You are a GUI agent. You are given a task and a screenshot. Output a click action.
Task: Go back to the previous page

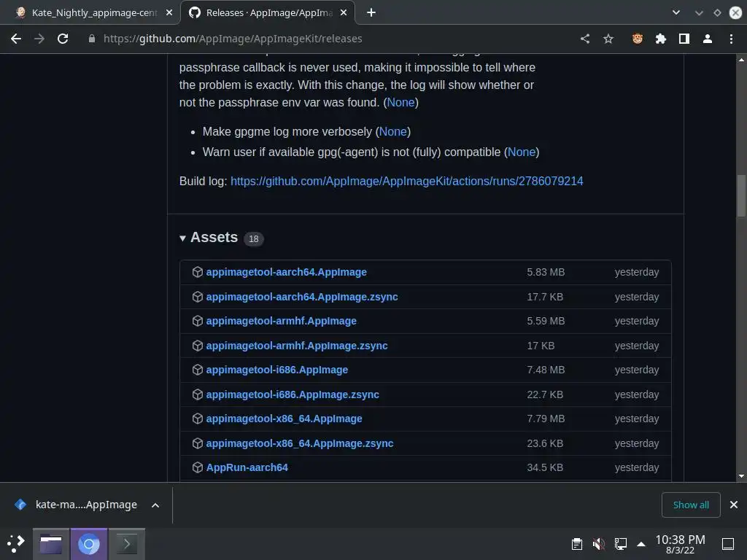click(16, 39)
